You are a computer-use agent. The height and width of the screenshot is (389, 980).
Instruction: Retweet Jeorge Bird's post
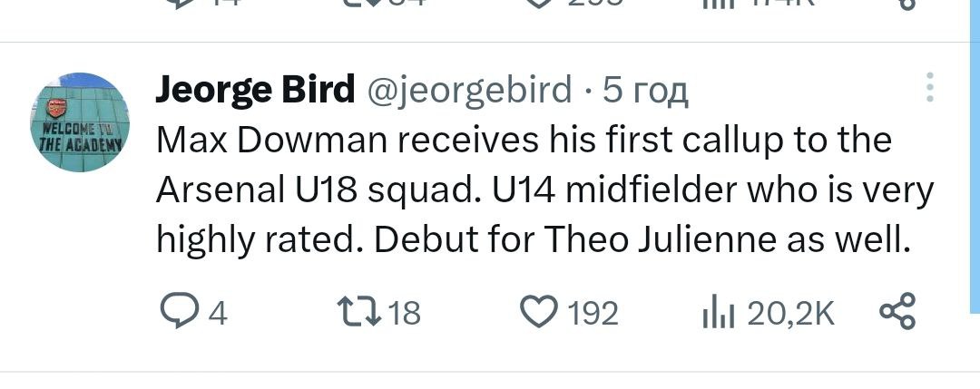point(360,313)
